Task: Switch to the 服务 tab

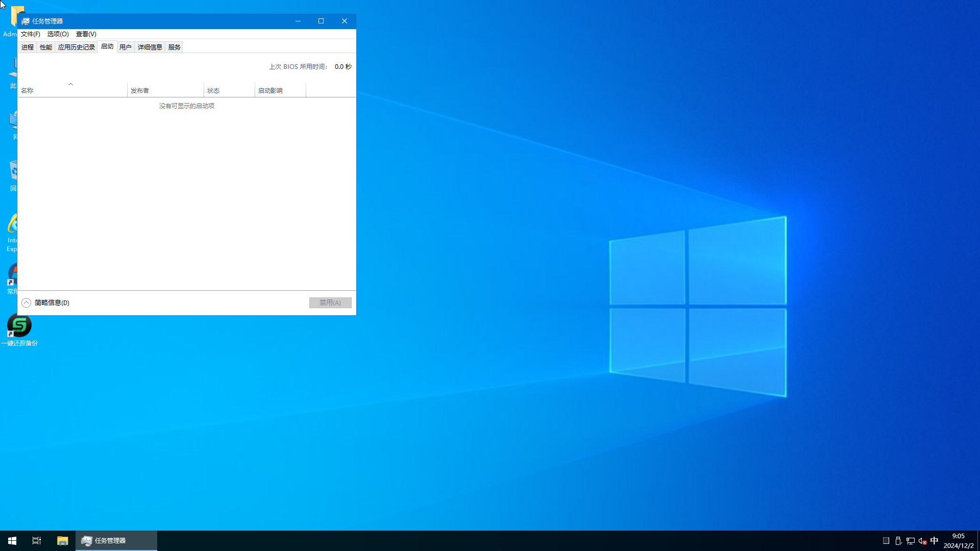Action: [x=175, y=47]
